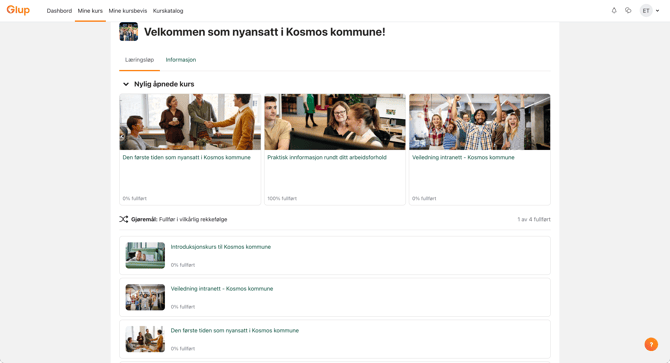This screenshot has width=670, height=363.
Task: Open the Dashbord menu item
Action: tap(59, 11)
